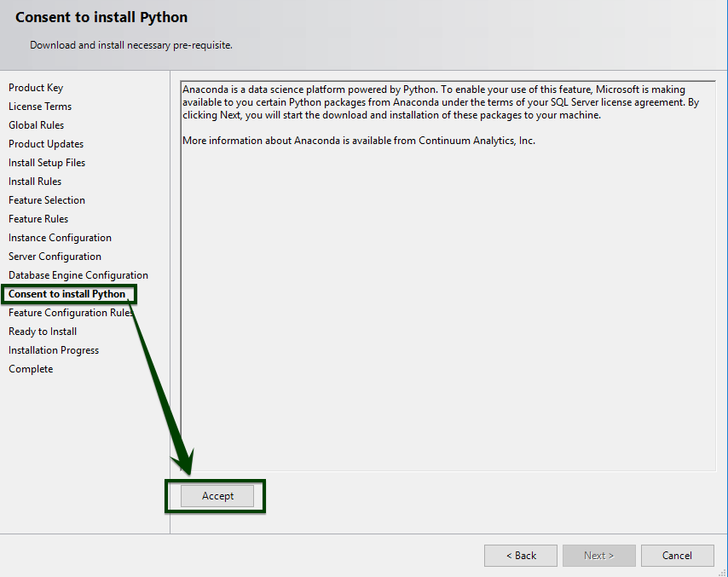Select Install Setup Files step

[x=47, y=163]
